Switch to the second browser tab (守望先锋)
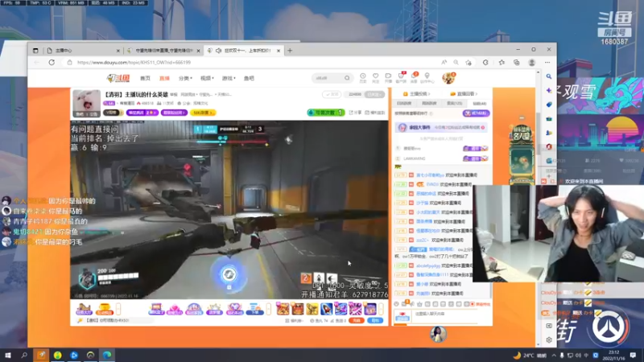The height and width of the screenshot is (362, 644). tap(163, 51)
